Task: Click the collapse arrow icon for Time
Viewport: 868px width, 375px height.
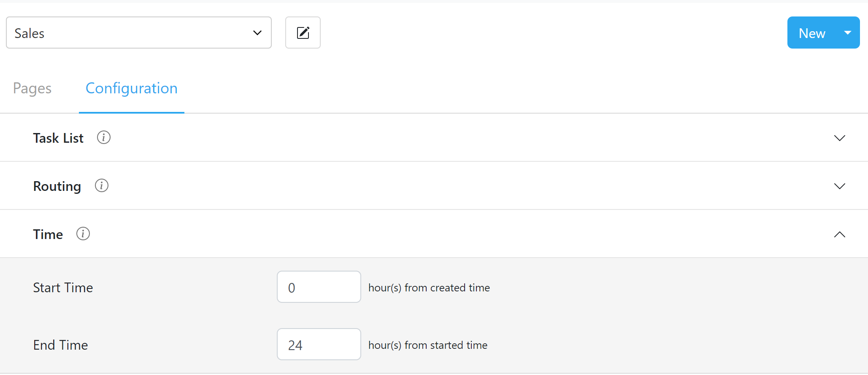Action: pyautogui.click(x=839, y=234)
